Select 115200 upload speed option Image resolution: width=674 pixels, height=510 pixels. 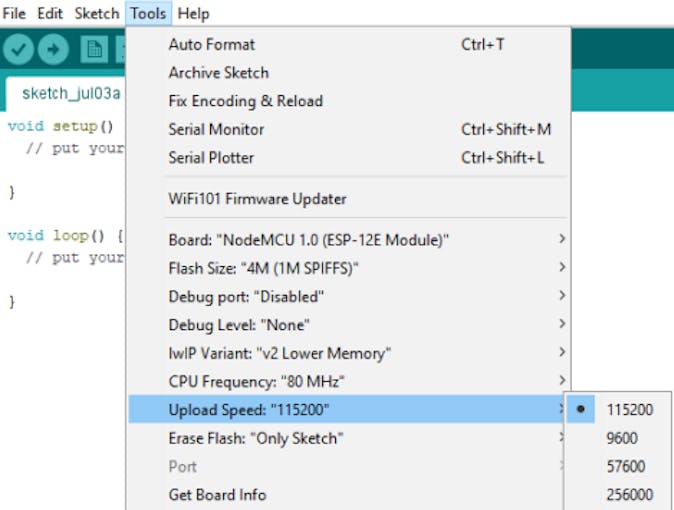(629, 410)
